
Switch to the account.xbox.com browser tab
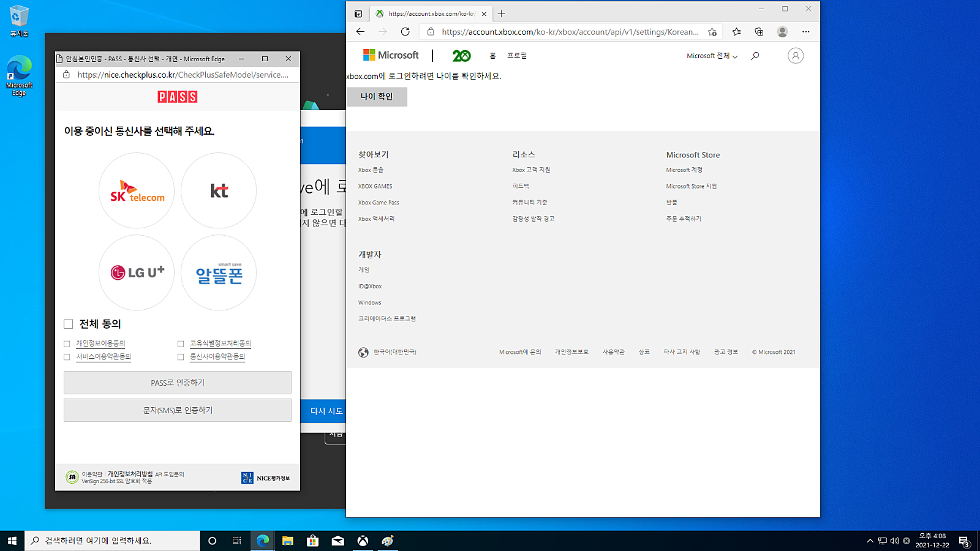(x=431, y=13)
